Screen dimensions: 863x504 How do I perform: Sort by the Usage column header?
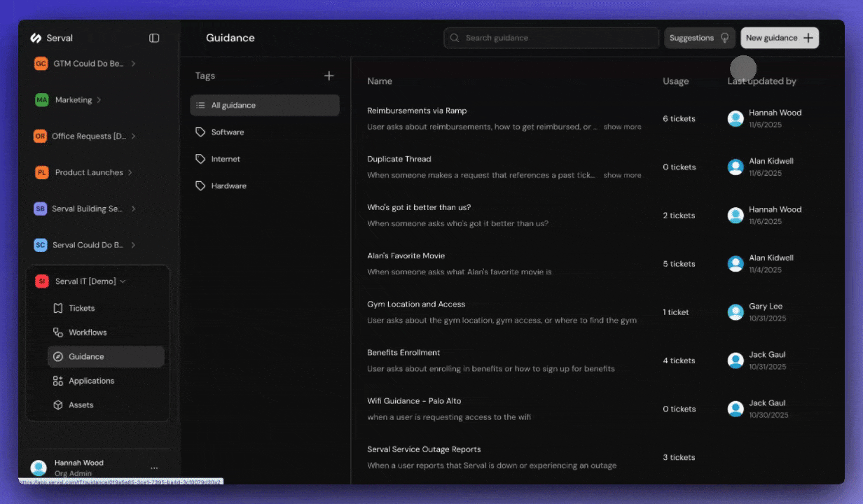(675, 81)
